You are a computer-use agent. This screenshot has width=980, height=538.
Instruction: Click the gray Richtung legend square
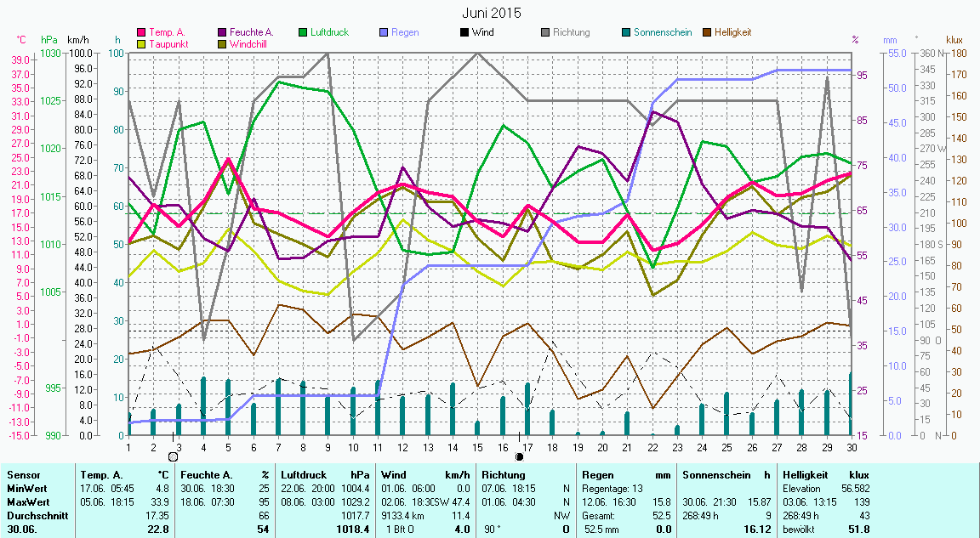click(x=545, y=33)
